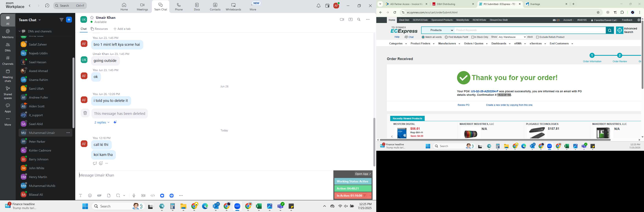Open Team Chat filter icon
The width and height of the screenshot is (644, 212).
click(x=61, y=20)
